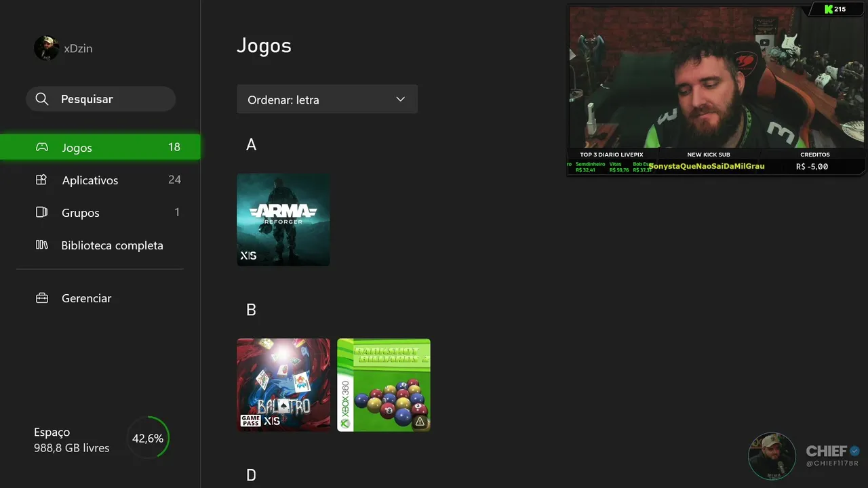Click the Espaço 988,8 GB livres text
This screenshot has width=868, height=488.
pos(71,440)
